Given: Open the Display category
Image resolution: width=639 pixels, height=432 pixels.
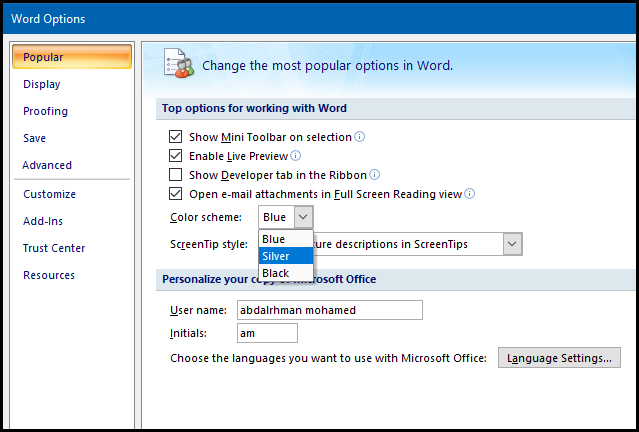Looking at the screenshot, I should point(42,84).
